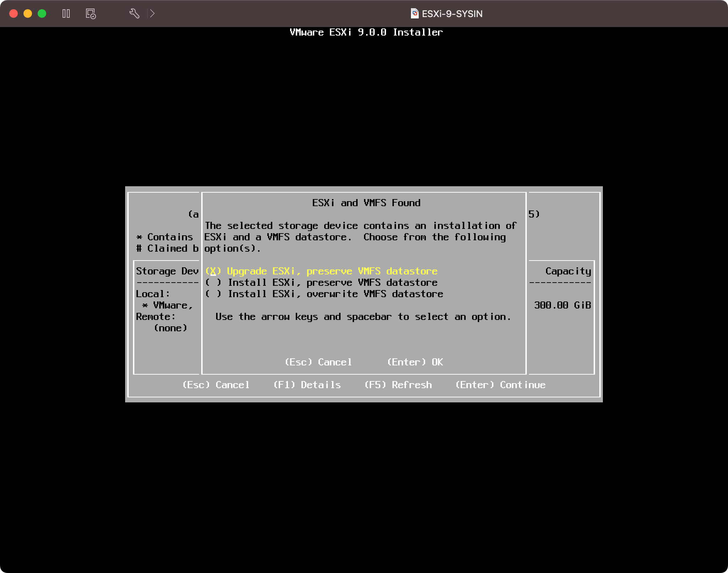Click the 300.00 GiB capacity value
Viewport: 728px width, 573px height.
click(x=562, y=305)
